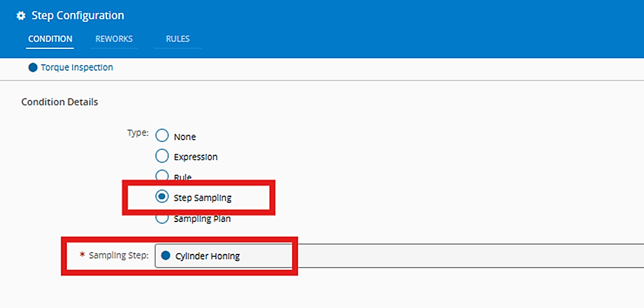Switch to the CONDITION tab
644x308 pixels.
coord(50,39)
